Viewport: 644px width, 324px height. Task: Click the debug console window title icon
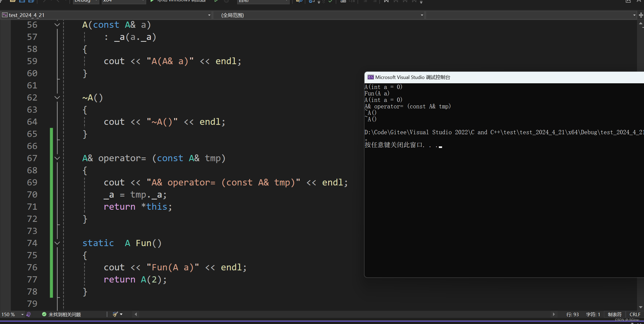[370, 77]
